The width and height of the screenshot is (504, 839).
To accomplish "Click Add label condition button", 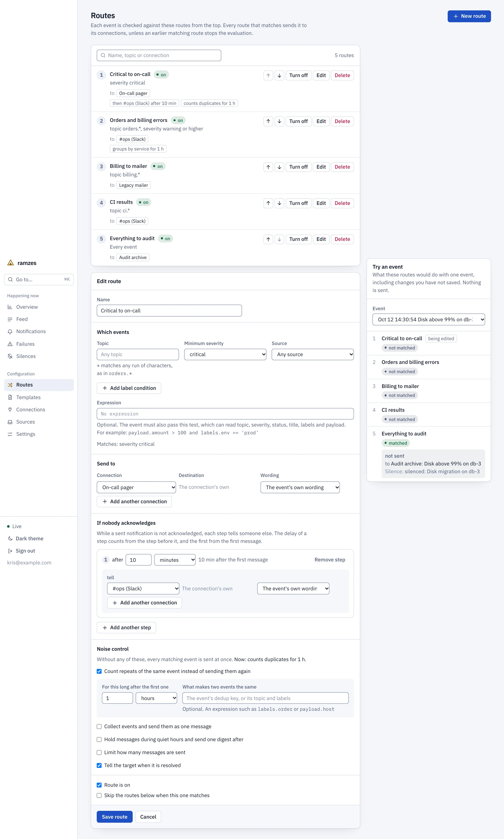I will [129, 388].
